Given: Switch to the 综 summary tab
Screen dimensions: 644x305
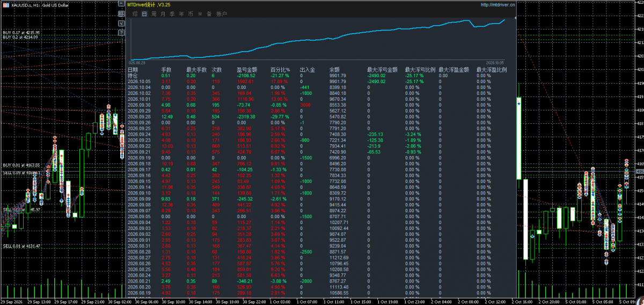Looking at the screenshot, I should (135, 14).
